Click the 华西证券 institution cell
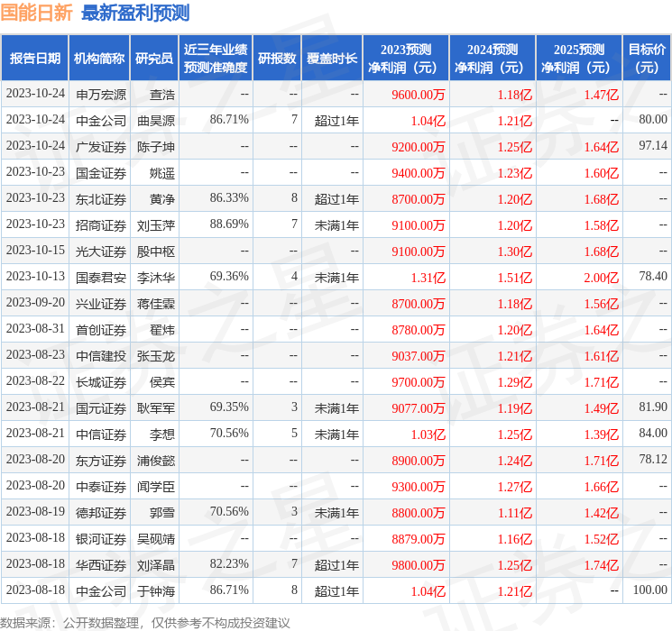 101,565
